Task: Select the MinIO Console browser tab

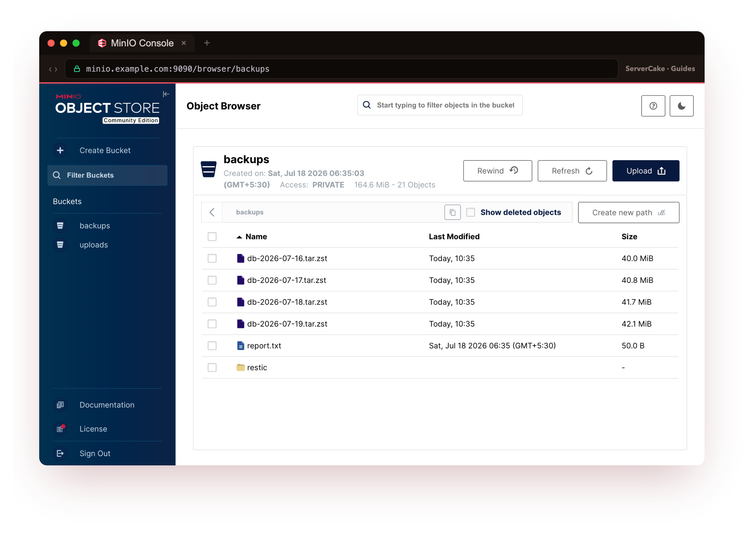Action: (x=142, y=43)
